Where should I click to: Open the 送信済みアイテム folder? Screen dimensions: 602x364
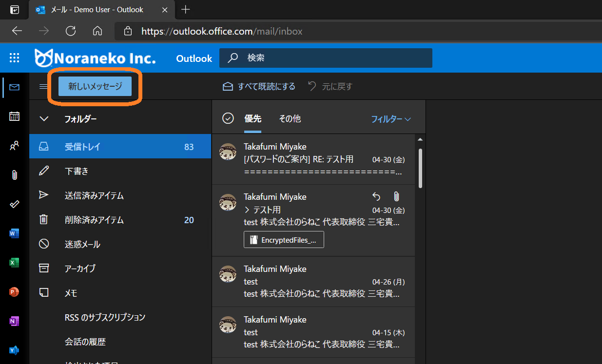point(120,195)
